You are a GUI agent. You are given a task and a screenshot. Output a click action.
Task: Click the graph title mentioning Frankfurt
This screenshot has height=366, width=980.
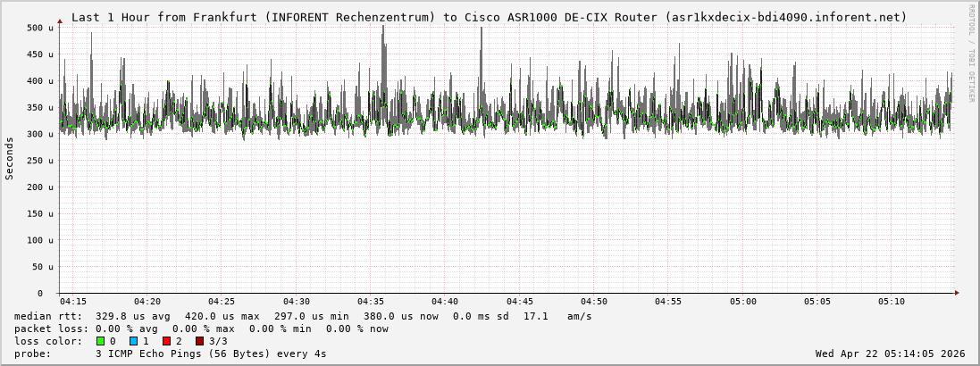tap(489, 17)
